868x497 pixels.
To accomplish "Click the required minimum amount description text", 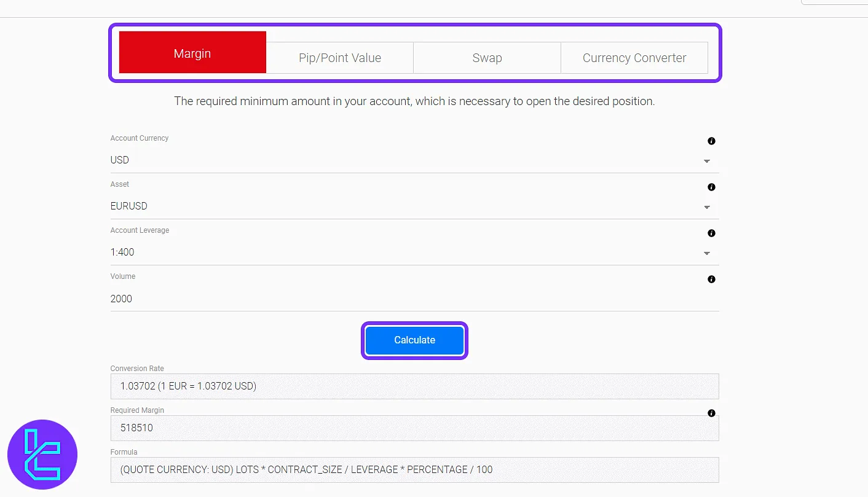I will pos(414,101).
